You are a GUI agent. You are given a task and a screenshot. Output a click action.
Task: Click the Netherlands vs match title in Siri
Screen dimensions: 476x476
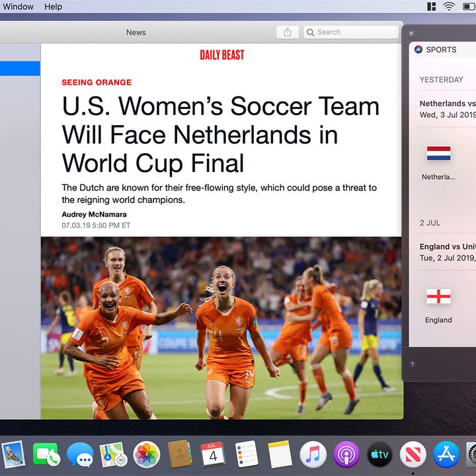tap(448, 104)
